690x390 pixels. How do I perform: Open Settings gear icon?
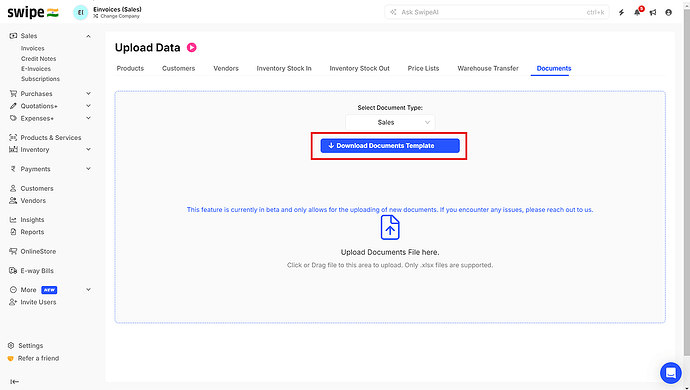pos(11,346)
